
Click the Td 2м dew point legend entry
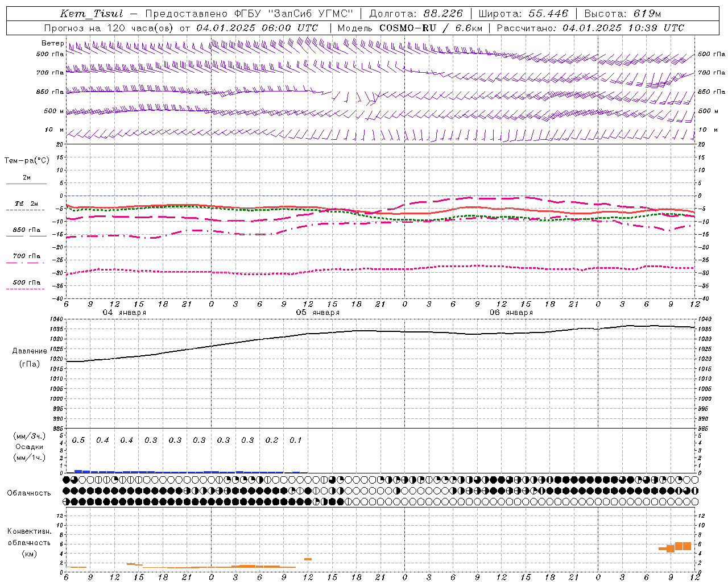(x=27, y=203)
